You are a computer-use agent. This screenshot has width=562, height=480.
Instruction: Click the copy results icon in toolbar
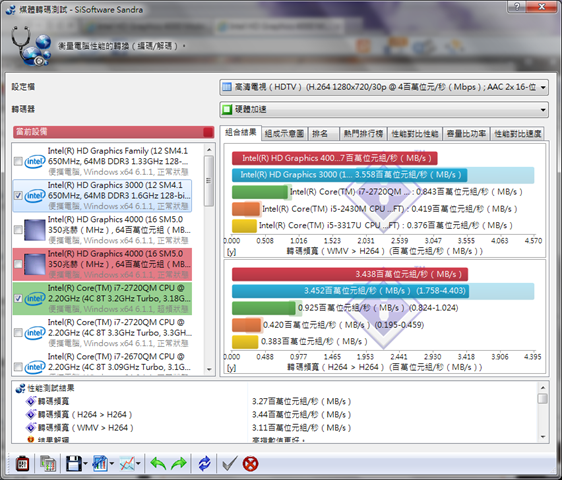coord(48,464)
